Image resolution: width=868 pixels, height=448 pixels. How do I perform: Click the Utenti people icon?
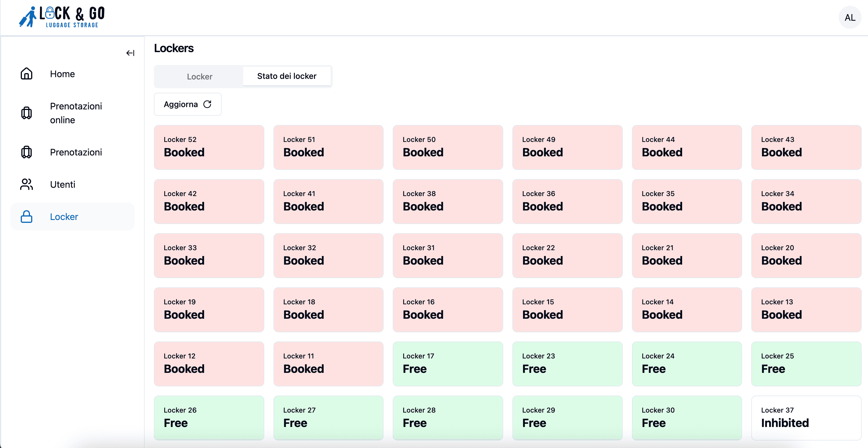click(26, 185)
